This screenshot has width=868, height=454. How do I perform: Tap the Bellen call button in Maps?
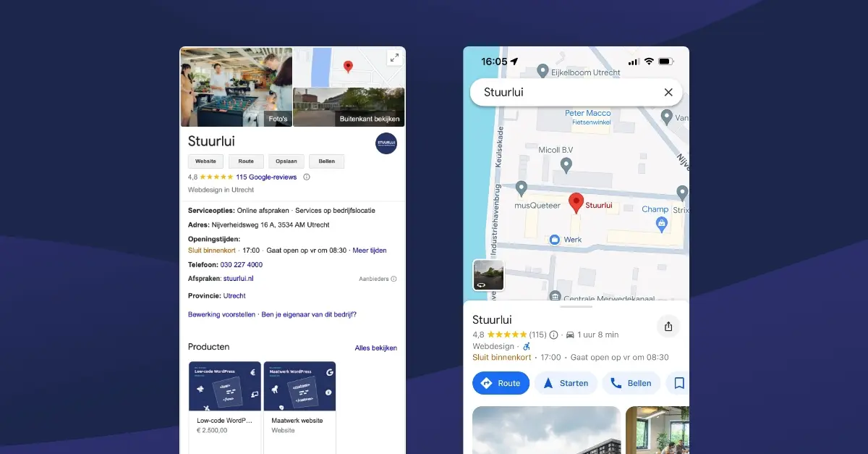click(631, 383)
